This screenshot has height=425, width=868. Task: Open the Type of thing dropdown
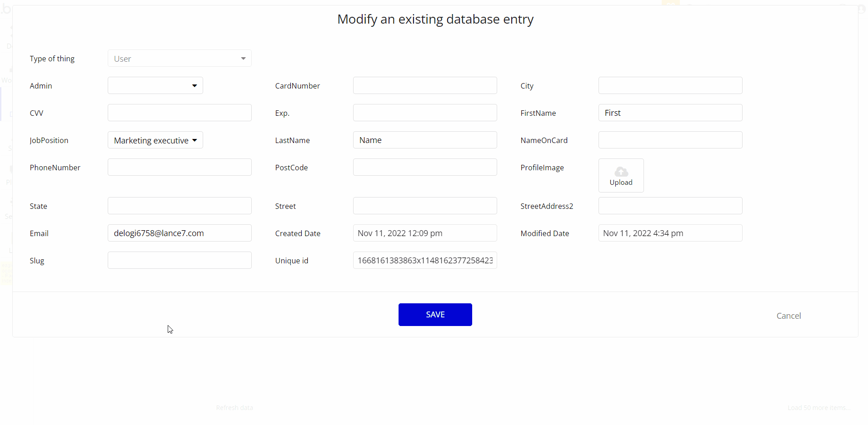pyautogui.click(x=180, y=59)
